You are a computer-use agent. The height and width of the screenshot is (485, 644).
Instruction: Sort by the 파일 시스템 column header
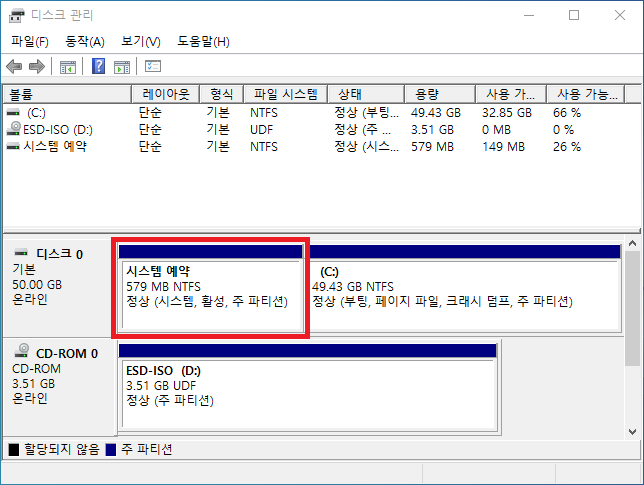(285, 94)
